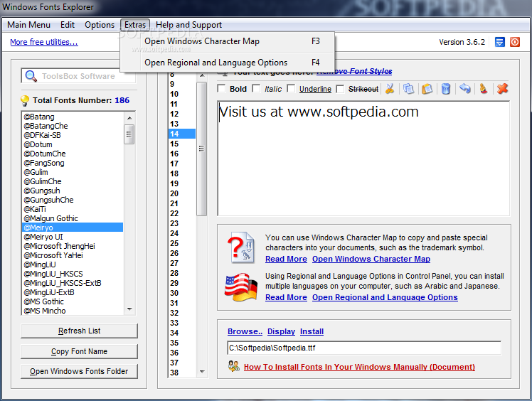The width and height of the screenshot is (532, 401).
Task: Select the @KaiTi font
Action: tap(73, 209)
